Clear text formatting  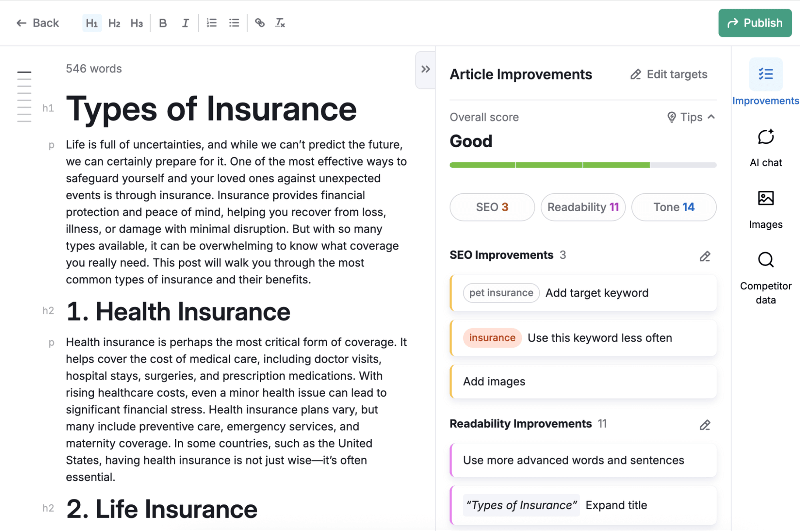tap(280, 23)
